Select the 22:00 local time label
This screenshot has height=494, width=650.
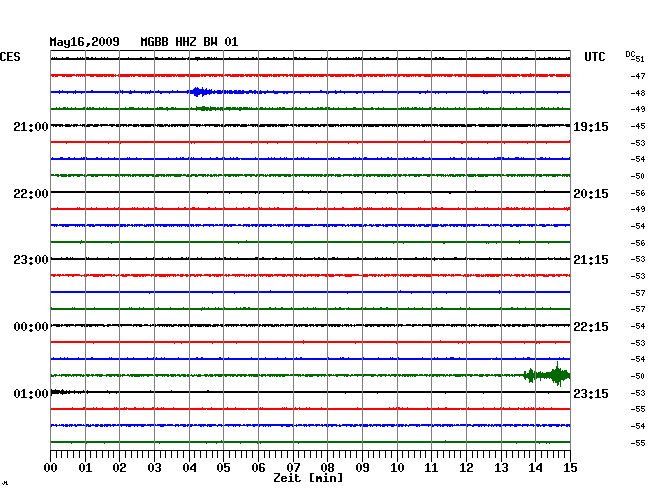click(31, 194)
